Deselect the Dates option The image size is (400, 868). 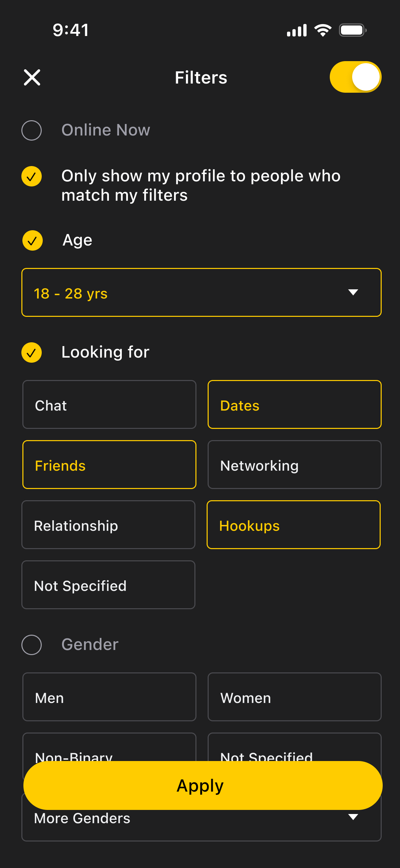click(x=294, y=405)
